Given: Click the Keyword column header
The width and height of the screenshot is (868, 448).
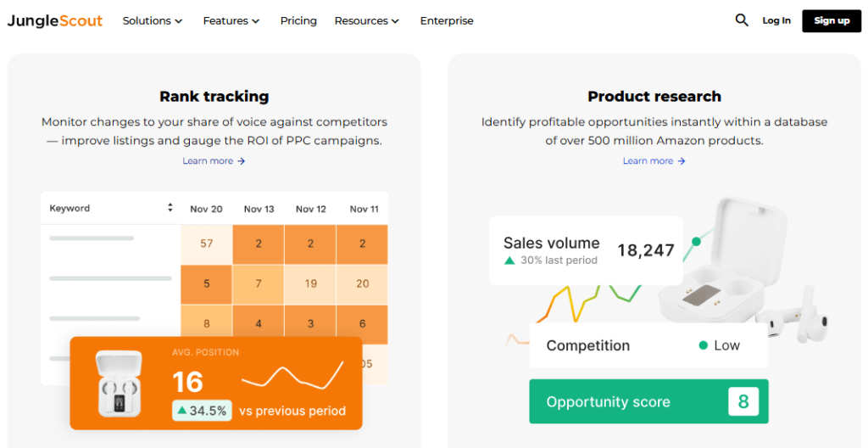Looking at the screenshot, I should point(70,209).
